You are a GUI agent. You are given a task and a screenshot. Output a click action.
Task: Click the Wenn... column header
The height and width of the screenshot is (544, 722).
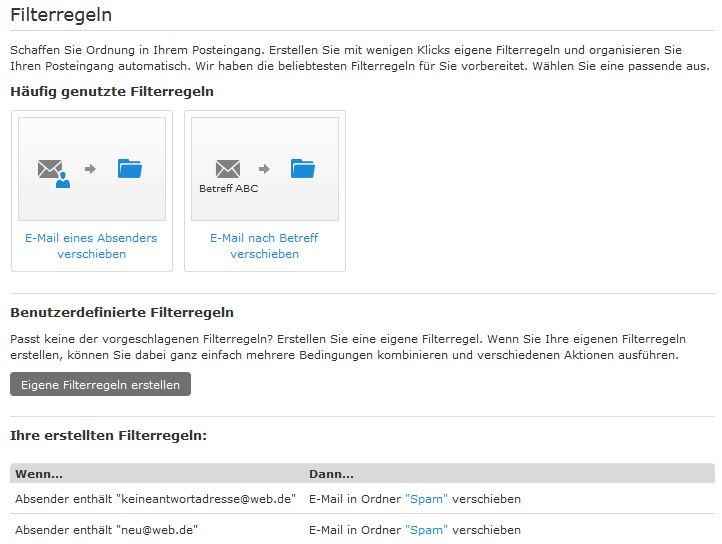pos(39,474)
